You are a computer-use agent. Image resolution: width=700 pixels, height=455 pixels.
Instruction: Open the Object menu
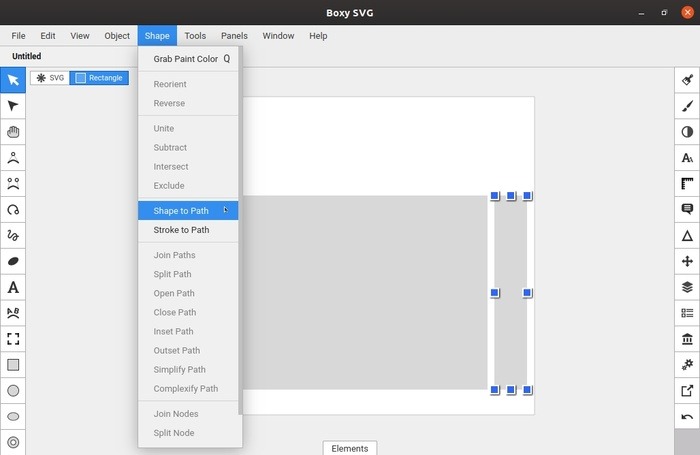tap(117, 36)
